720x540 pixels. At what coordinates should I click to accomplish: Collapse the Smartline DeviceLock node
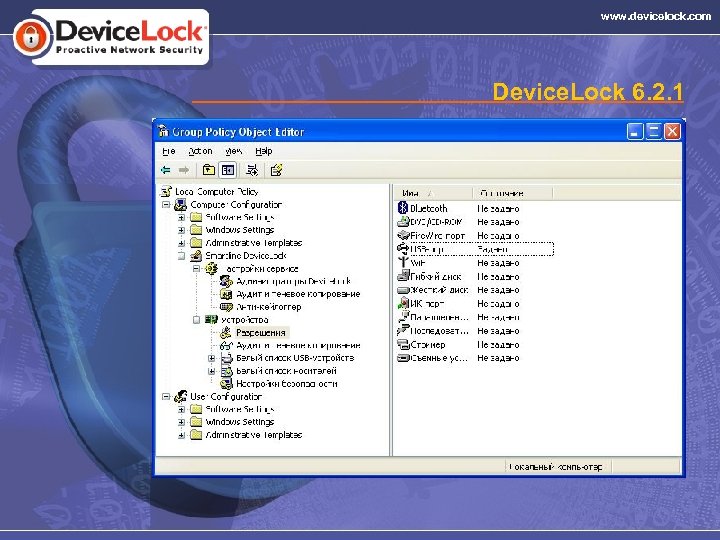pyautogui.click(x=181, y=256)
